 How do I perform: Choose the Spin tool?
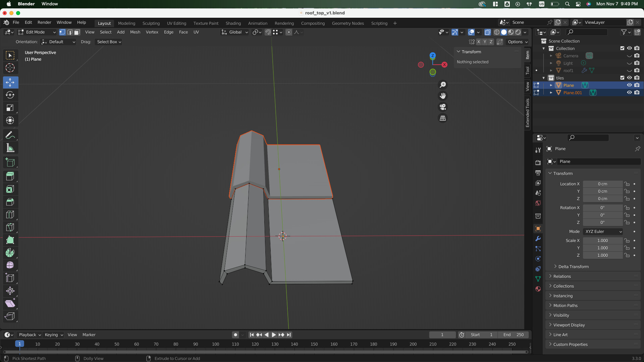(x=10, y=252)
